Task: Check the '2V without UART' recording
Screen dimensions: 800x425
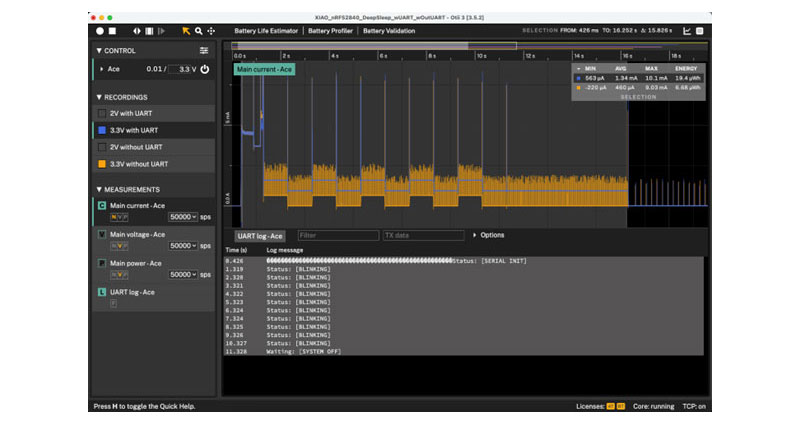Action: 102,147
